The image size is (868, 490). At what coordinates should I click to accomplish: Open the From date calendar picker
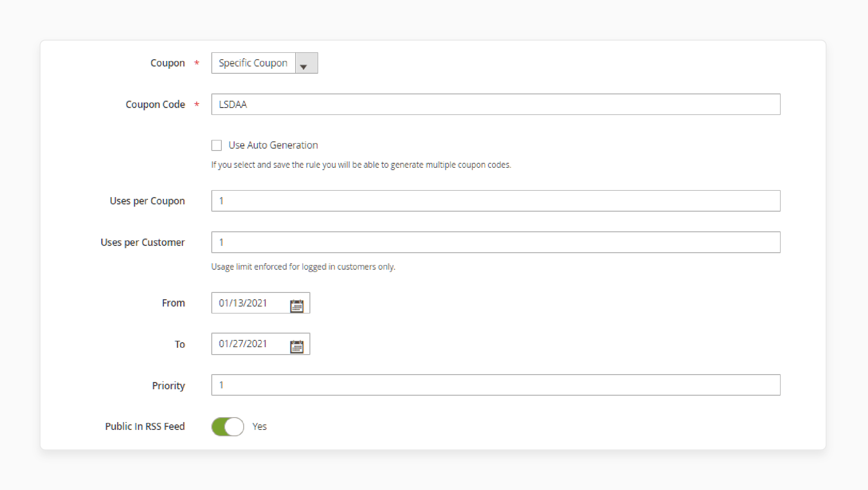[296, 306]
